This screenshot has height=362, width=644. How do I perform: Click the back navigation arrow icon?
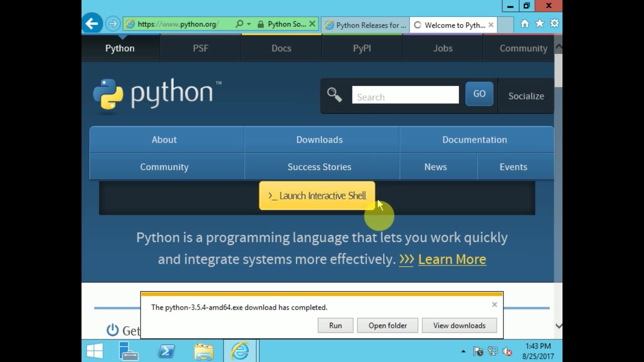click(x=92, y=24)
